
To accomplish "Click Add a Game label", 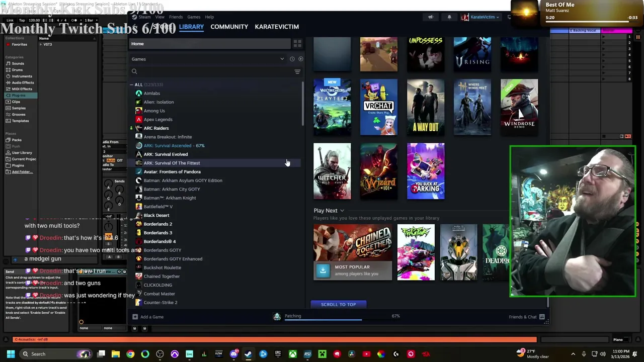I will click(x=152, y=317).
